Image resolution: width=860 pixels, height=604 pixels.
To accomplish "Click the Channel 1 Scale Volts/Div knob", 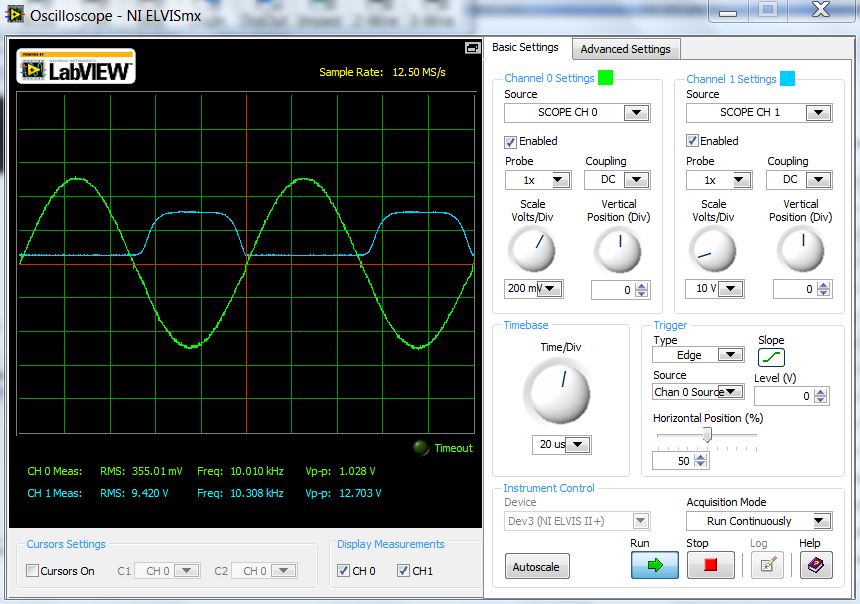I will [x=713, y=250].
